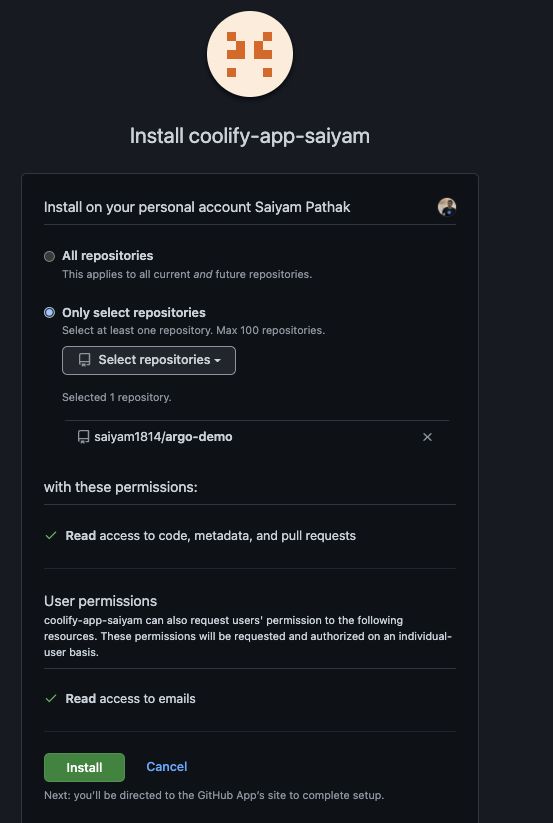Click the green Install button

84,767
